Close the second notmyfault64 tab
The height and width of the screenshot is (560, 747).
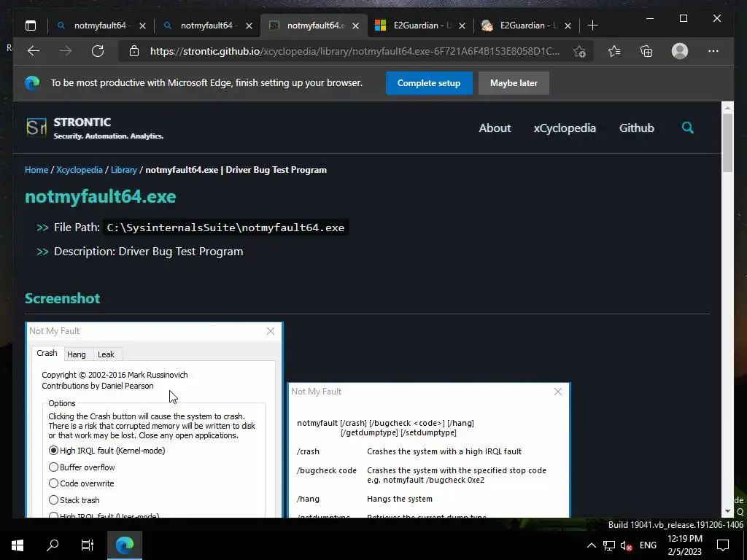249,26
